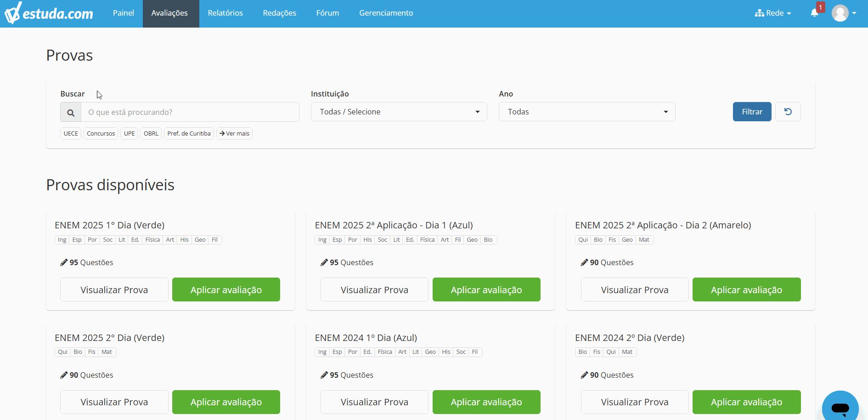Visualizar Prova for ENEM 2025 2º Dia (Verde)
This screenshot has width=868, height=420.
point(114,402)
